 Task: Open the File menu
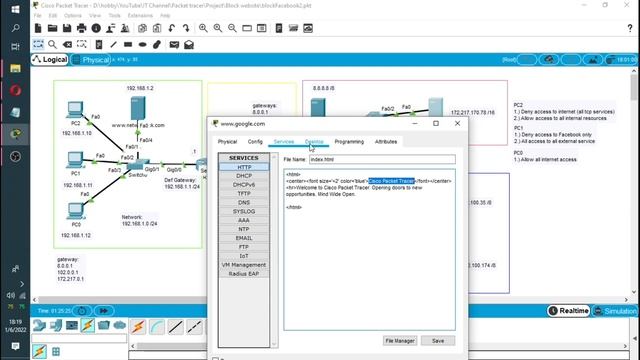(38, 16)
